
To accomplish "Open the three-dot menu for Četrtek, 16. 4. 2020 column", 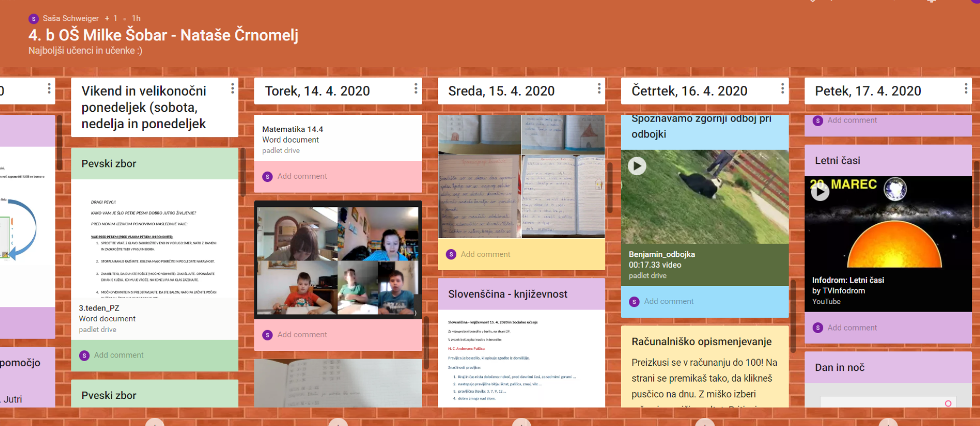I will click(782, 88).
